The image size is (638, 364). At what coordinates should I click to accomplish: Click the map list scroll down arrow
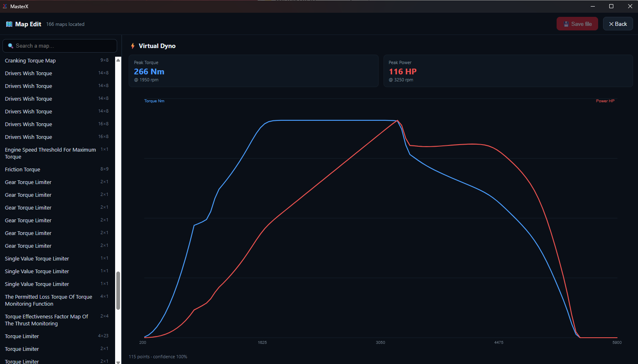118,362
